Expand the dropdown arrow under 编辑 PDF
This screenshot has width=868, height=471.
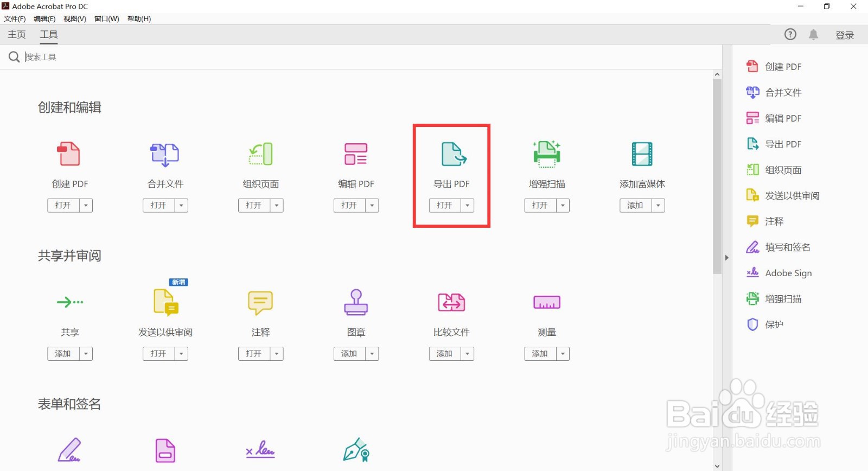click(x=372, y=206)
